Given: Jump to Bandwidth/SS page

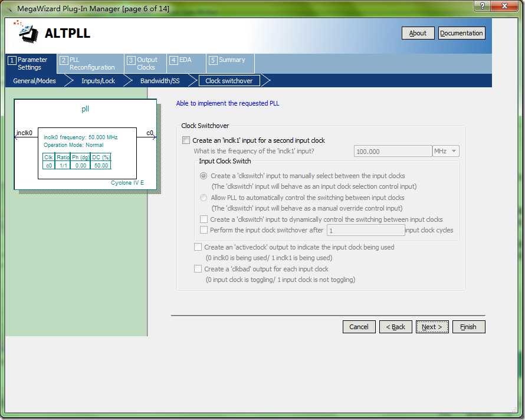Looking at the screenshot, I should click(x=160, y=81).
